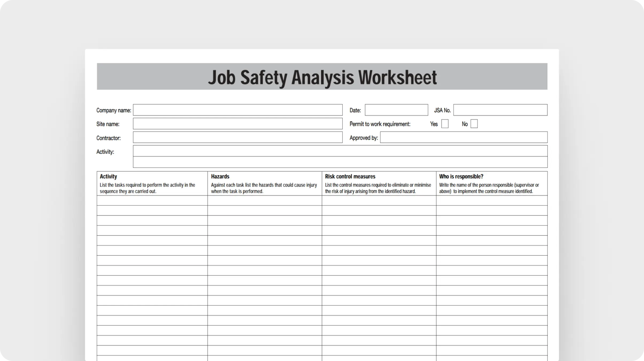Click the Who is responsible? header
644x361 pixels.
461,176
